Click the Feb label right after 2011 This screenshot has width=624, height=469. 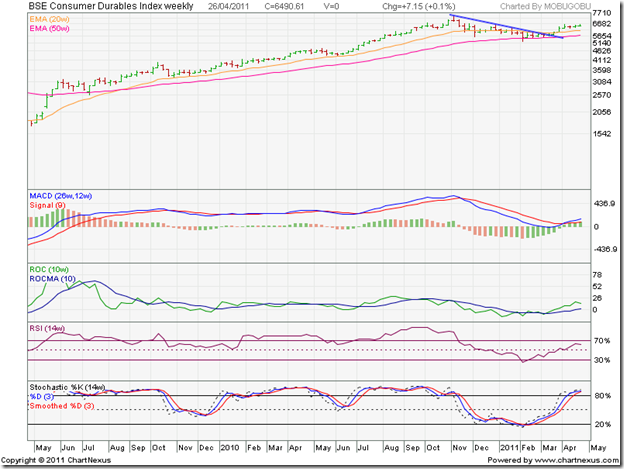click(528, 448)
